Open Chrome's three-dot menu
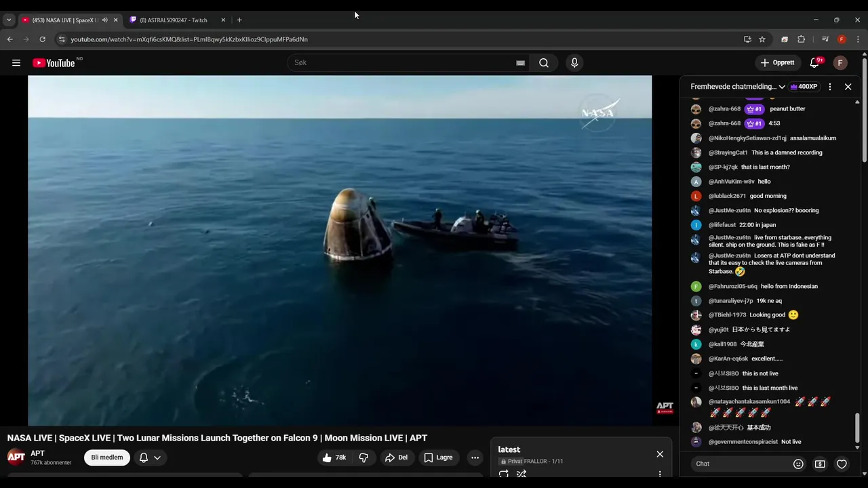Image resolution: width=868 pixels, height=488 pixels. [858, 39]
